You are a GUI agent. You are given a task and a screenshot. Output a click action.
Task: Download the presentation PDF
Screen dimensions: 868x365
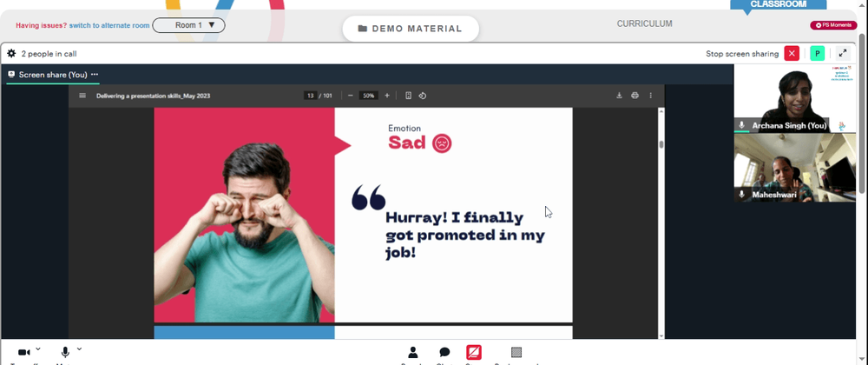click(620, 96)
